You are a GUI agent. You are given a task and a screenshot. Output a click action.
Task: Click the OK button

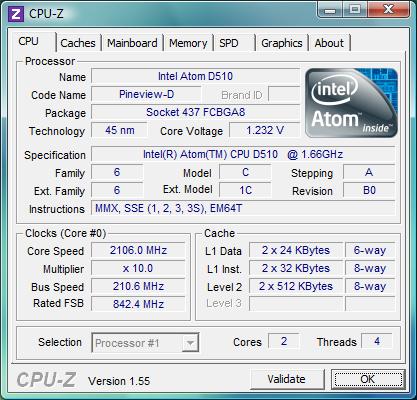(368, 379)
